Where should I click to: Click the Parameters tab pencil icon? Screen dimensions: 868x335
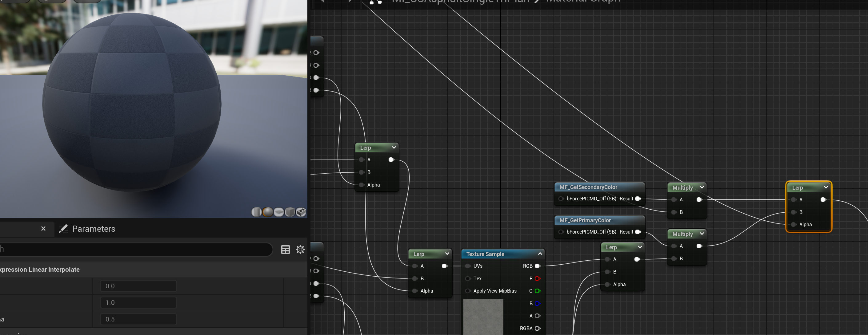point(63,229)
